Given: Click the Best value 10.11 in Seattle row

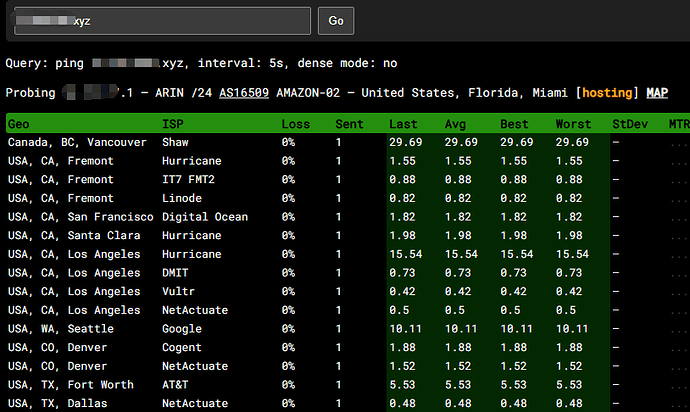Looking at the screenshot, I should pyautogui.click(x=516, y=329).
